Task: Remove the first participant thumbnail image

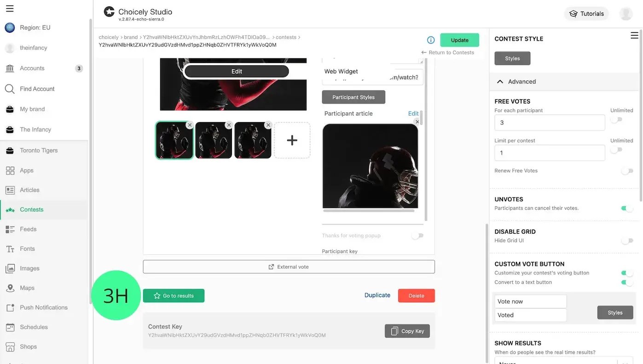Action: click(x=189, y=125)
